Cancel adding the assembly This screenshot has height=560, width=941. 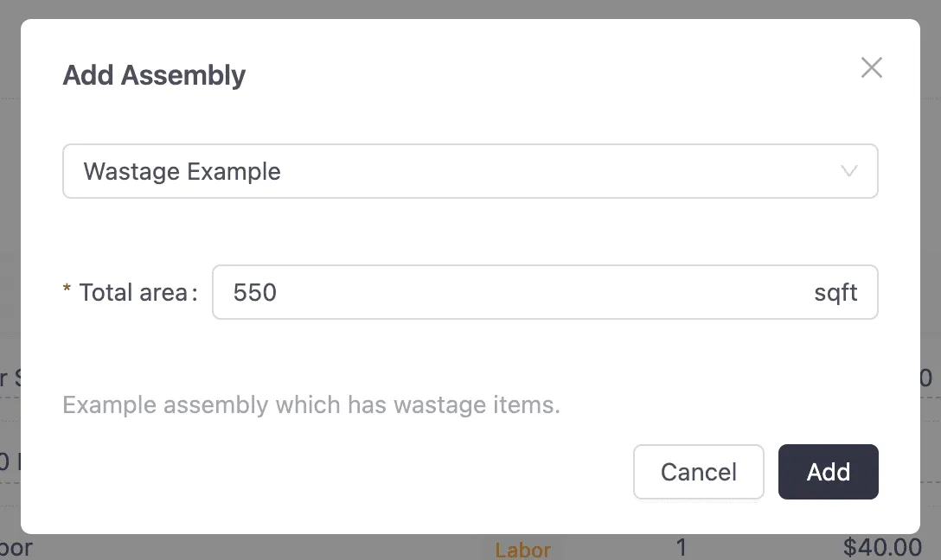pos(698,472)
